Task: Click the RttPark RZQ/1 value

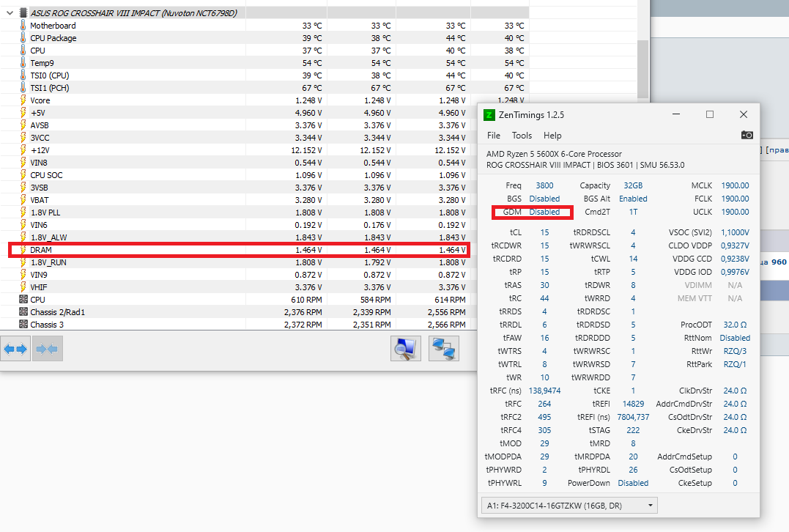Action: 736,364
